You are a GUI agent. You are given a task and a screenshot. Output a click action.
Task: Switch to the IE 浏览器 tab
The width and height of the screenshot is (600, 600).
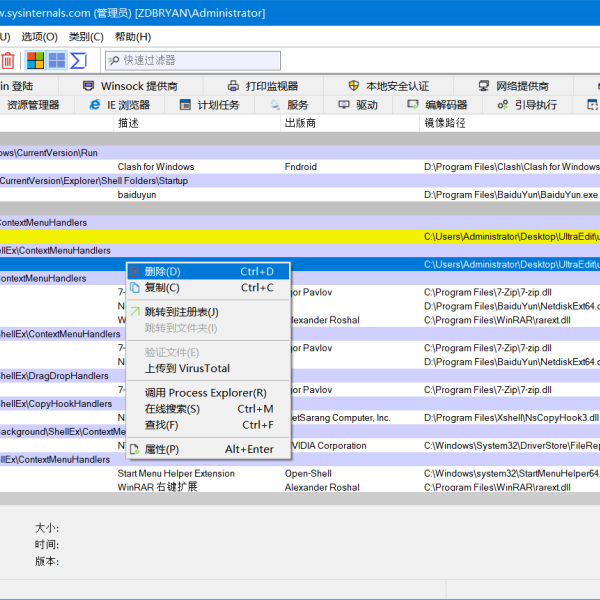pos(119,105)
